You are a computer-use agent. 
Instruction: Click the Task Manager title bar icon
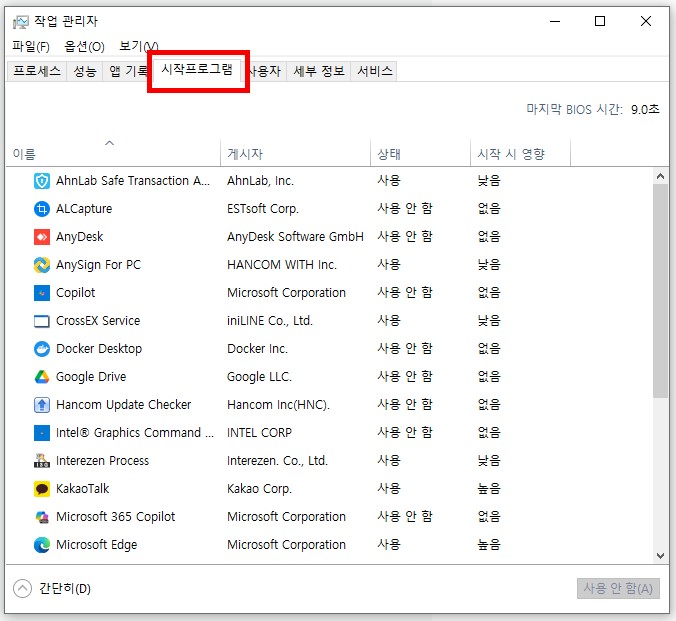[x=20, y=22]
